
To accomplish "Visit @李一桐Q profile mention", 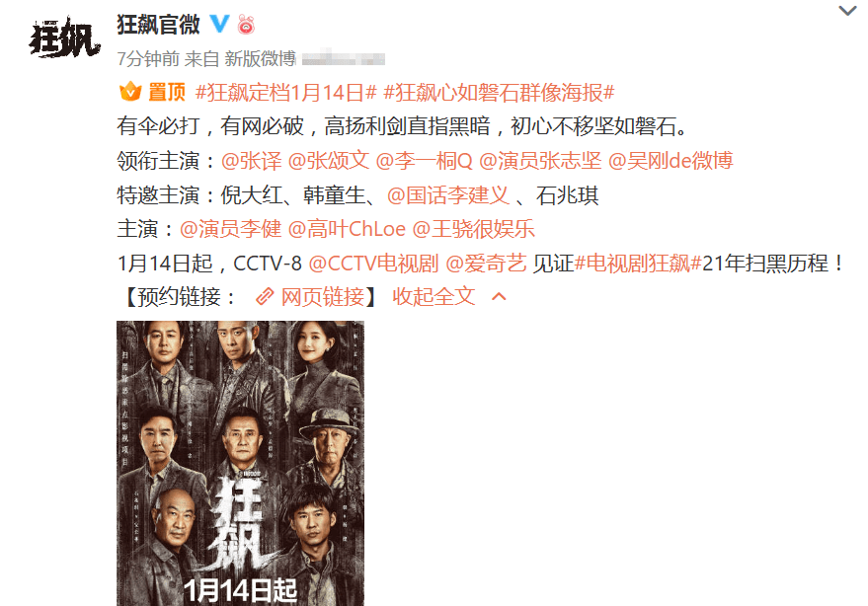I will pyautogui.click(x=424, y=161).
